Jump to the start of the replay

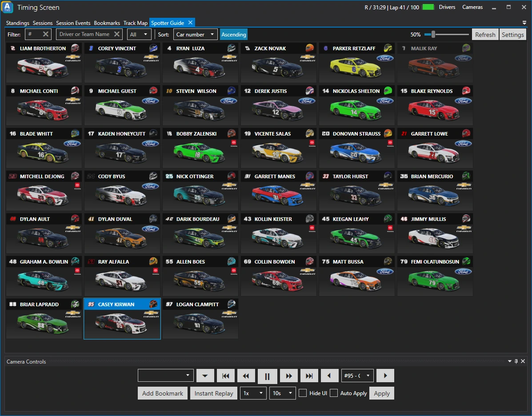(x=225, y=376)
